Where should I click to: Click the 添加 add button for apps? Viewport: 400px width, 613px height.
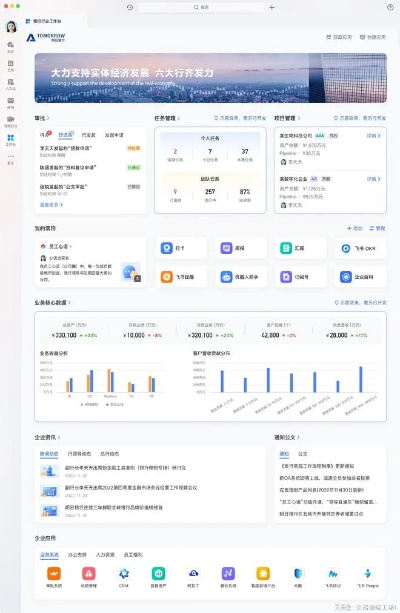point(355,228)
